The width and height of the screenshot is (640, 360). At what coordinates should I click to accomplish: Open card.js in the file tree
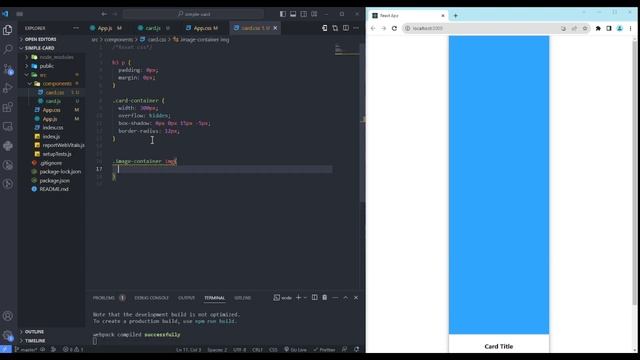click(53, 101)
